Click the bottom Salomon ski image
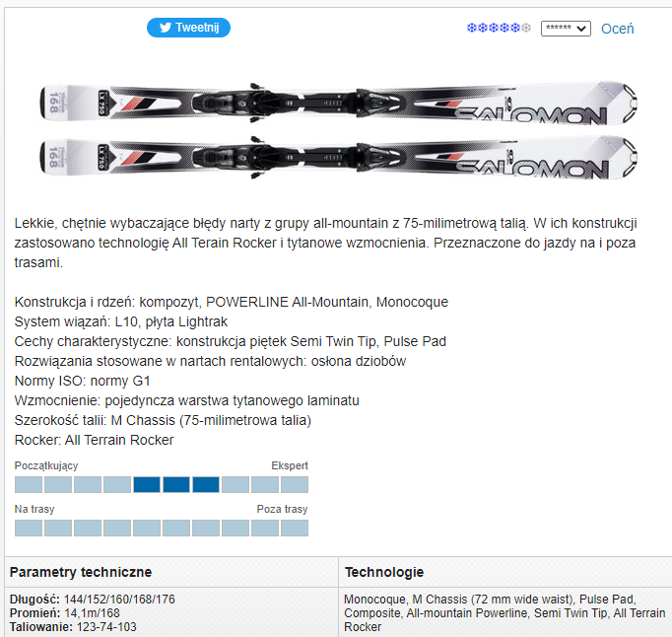The image size is (672, 637). tap(338, 158)
